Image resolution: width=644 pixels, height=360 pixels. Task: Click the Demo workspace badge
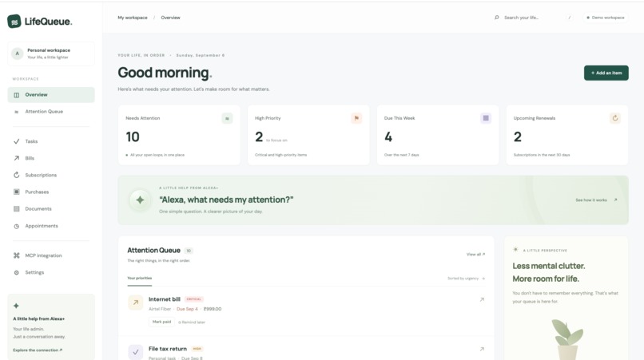click(x=606, y=18)
